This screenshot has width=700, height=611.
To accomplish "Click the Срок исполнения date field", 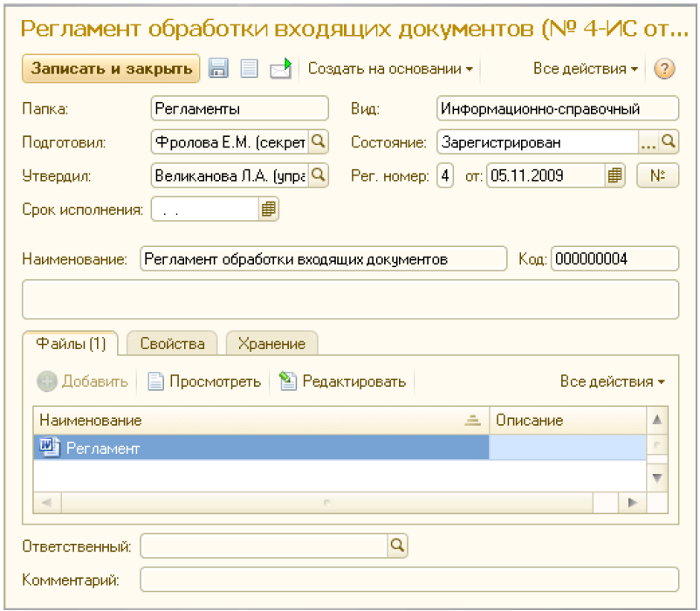I will (205, 209).
